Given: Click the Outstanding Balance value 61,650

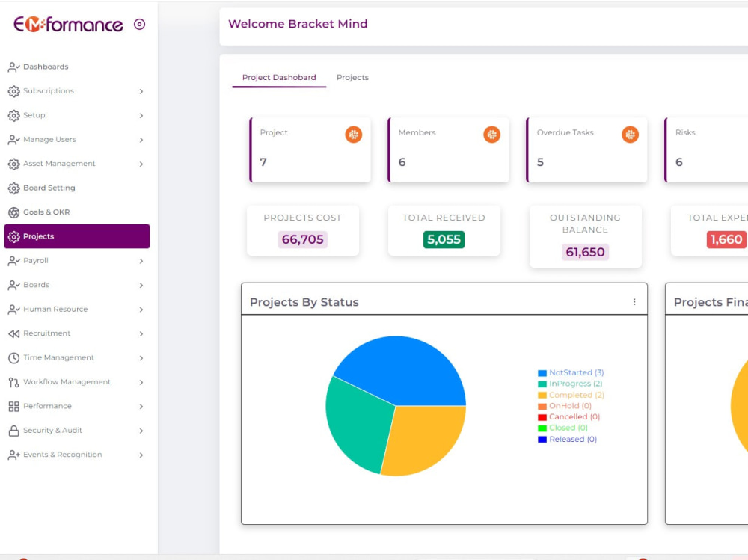Looking at the screenshot, I should tap(586, 252).
